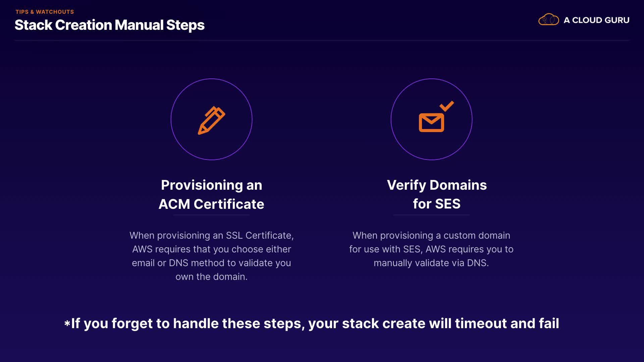This screenshot has width=644, height=362.
Task: Click the "ACM Certificate" heading line
Action: [x=211, y=204]
